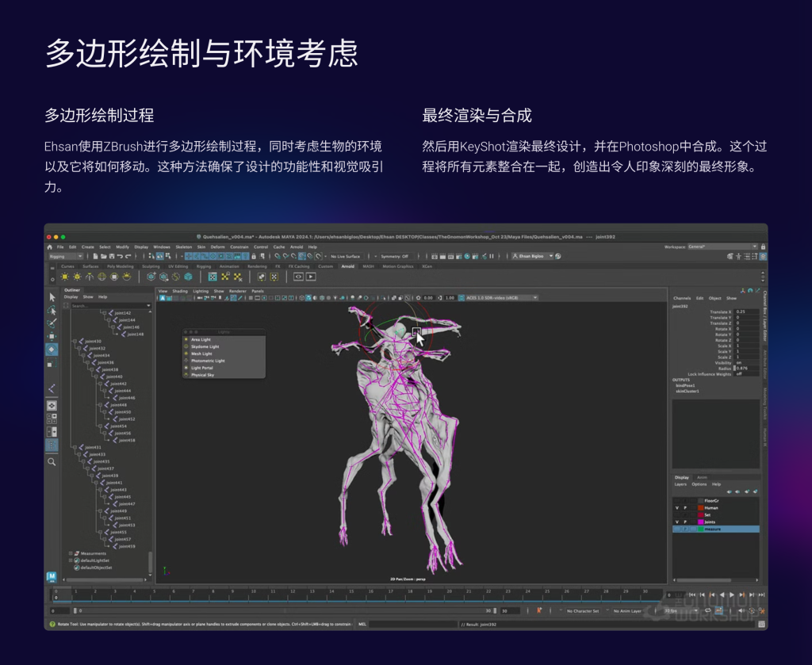Click the Maya M logo icon
Screen dimensions: 812x665
pos(52,576)
